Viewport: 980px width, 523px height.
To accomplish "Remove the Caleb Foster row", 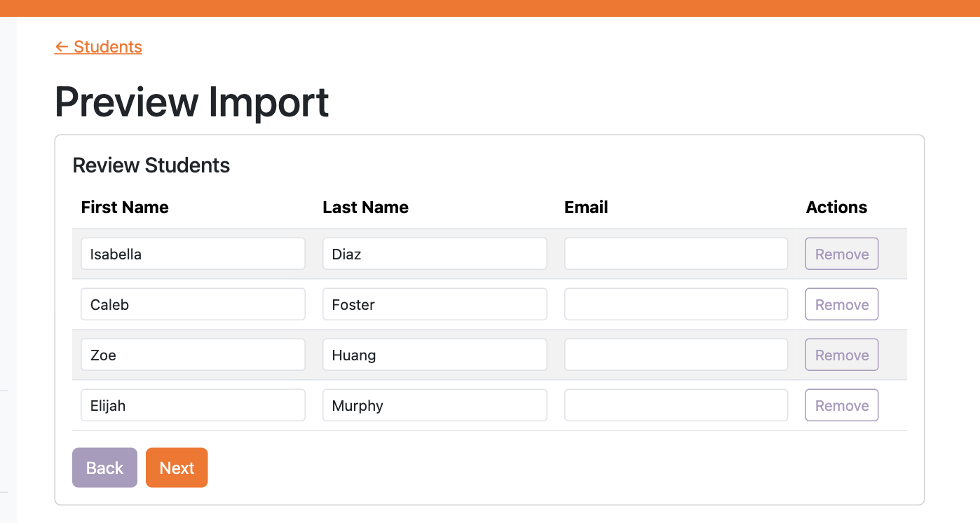I will [x=842, y=304].
